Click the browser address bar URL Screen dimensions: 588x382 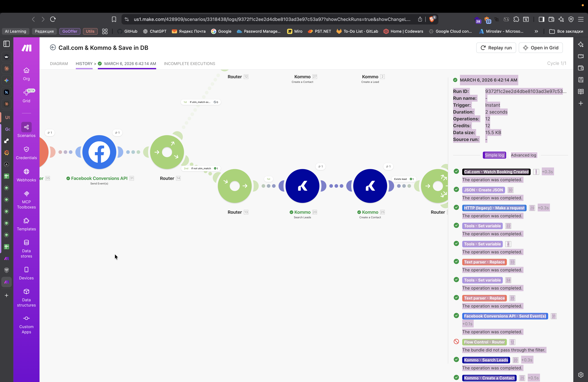pyautogui.click(x=272, y=19)
